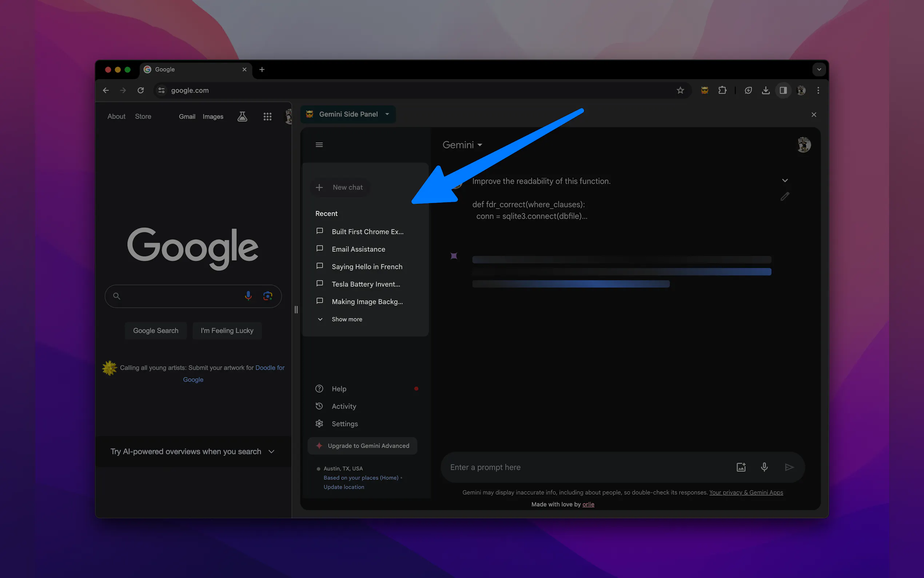
Task: Click the microphone icon in prompt box
Action: coord(764,467)
